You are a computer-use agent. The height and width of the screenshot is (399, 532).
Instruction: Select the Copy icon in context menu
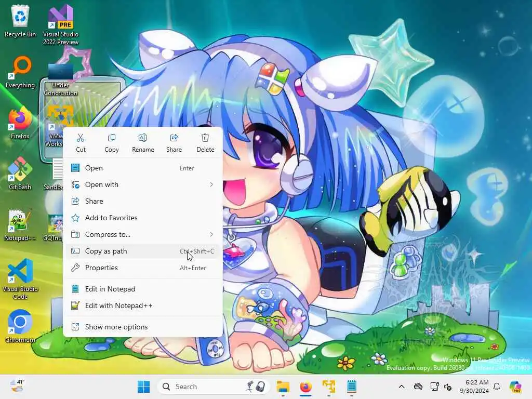tap(112, 143)
